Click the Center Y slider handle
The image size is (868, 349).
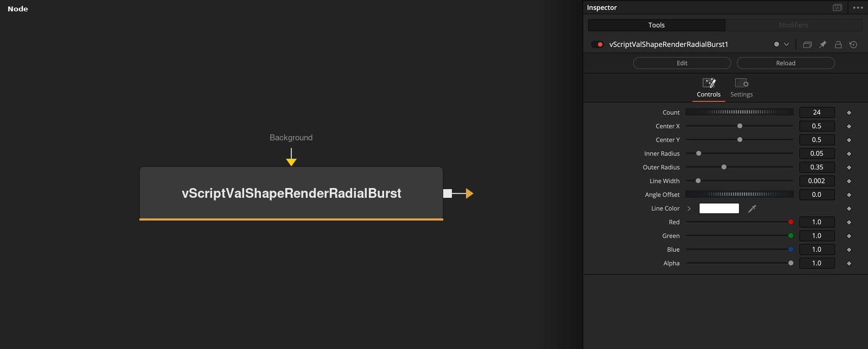[x=740, y=140]
